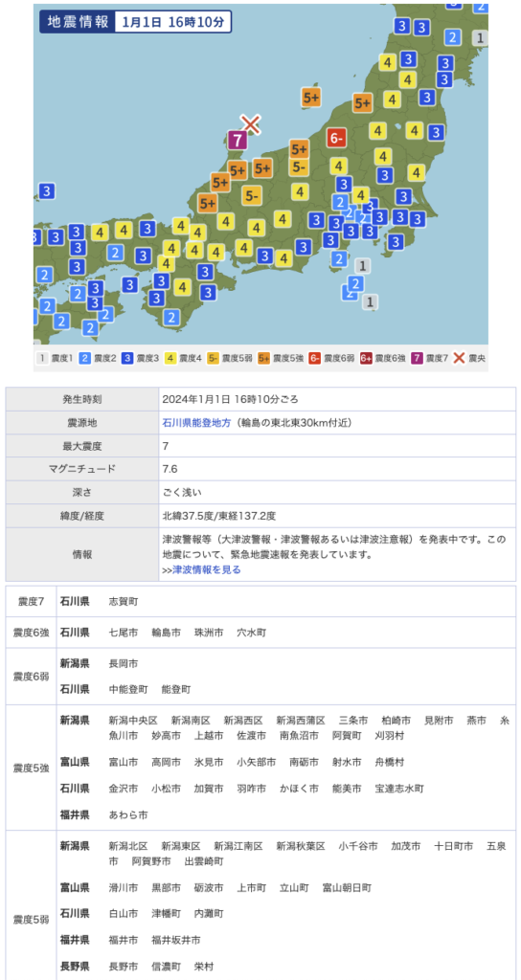Click 輪島市 in the 震度6強 row

click(166, 633)
